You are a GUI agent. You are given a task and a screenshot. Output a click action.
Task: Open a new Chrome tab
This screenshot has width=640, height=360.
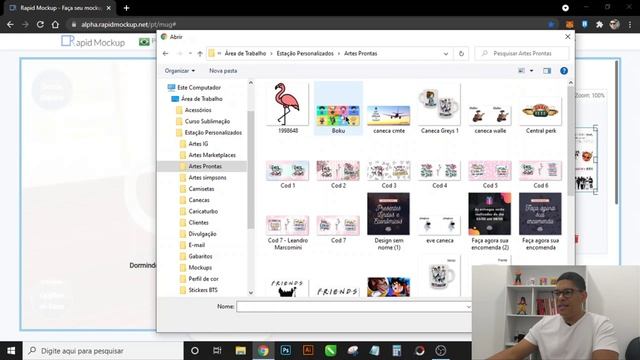tap(126, 8)
